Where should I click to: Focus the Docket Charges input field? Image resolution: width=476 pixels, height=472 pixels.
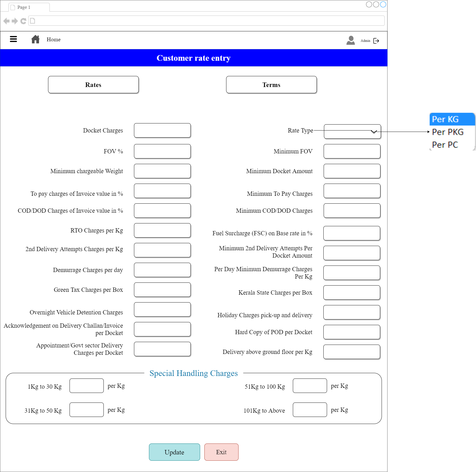162,130
